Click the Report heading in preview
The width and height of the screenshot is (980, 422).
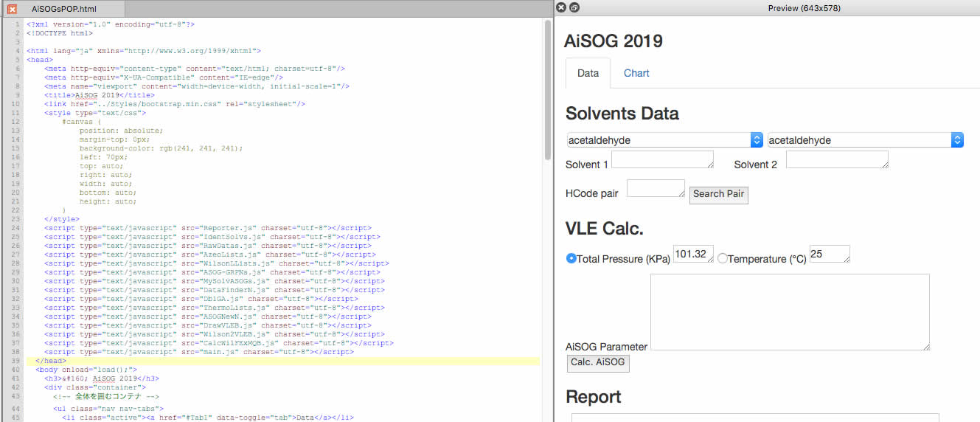pos(594,397)
